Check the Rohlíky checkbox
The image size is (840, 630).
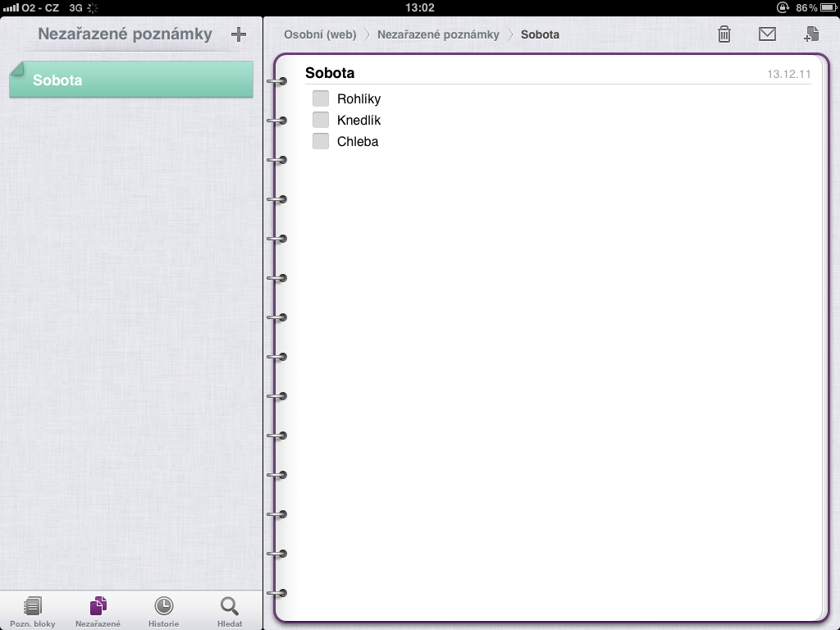[x=321, y=98]
